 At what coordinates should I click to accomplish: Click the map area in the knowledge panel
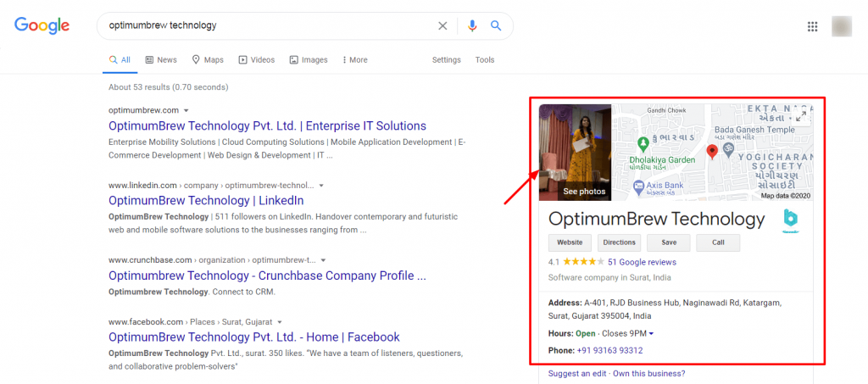pyautogui.click(x=712, y=153)
